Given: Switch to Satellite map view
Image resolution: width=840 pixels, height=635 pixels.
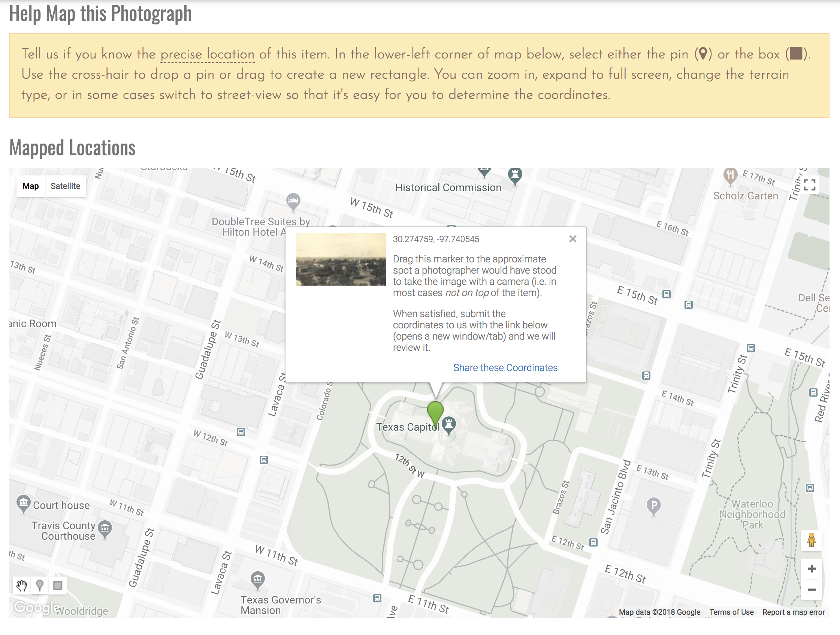Looking at the screenshot, I should 65,186.
